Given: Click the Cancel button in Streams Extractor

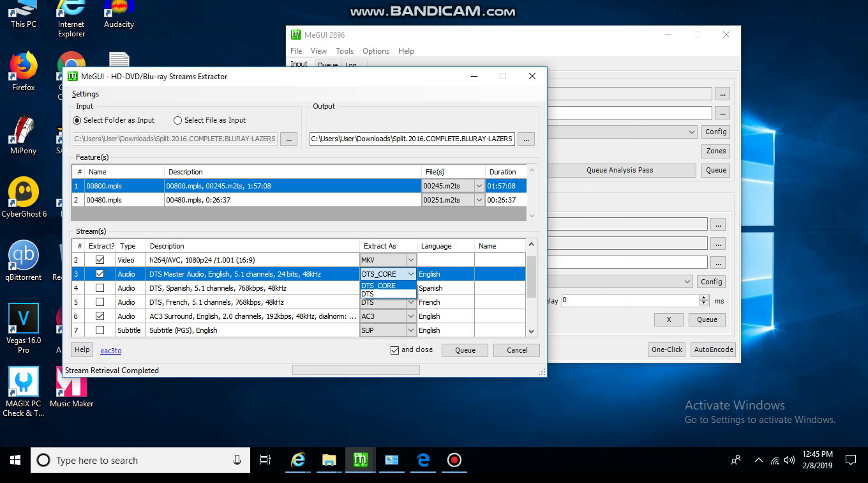Looking at the screenshot, I should point(517,350).
